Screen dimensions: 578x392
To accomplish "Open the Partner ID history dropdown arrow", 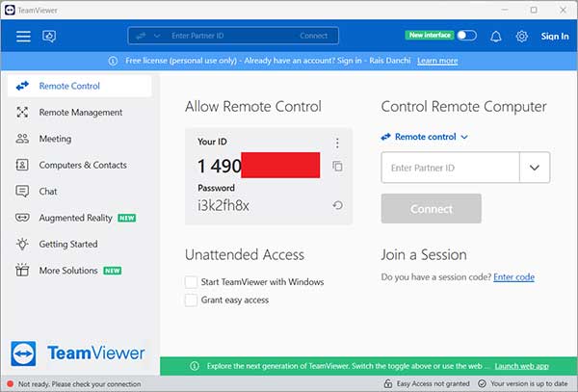I will click(x=535, y=168).
